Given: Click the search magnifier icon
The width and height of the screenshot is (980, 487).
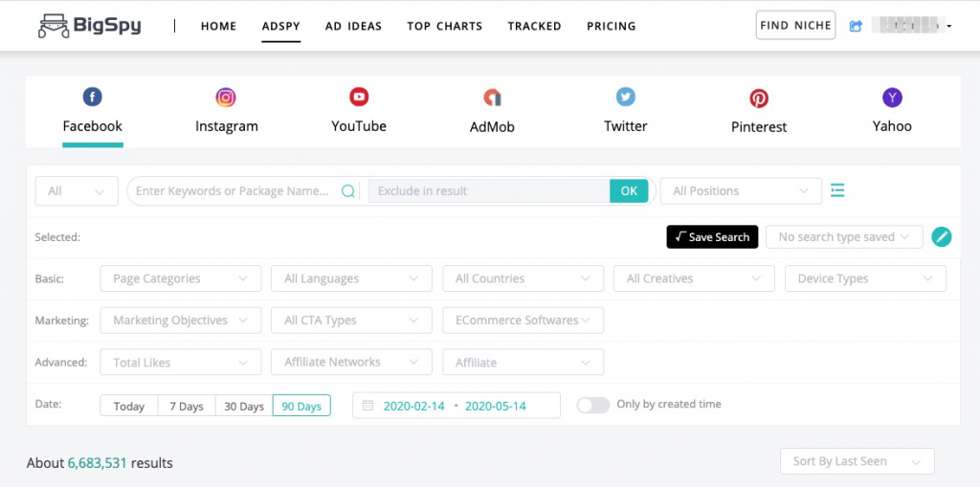Looking at the screenshot, I should click(348, 191).
